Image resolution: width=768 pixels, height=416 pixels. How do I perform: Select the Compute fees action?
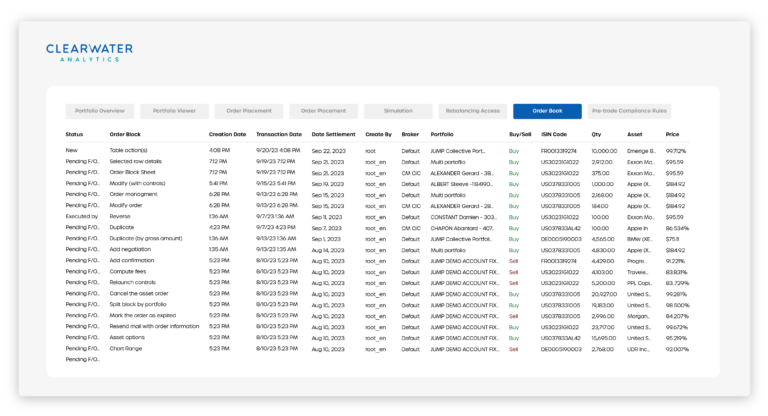point(128,270)
